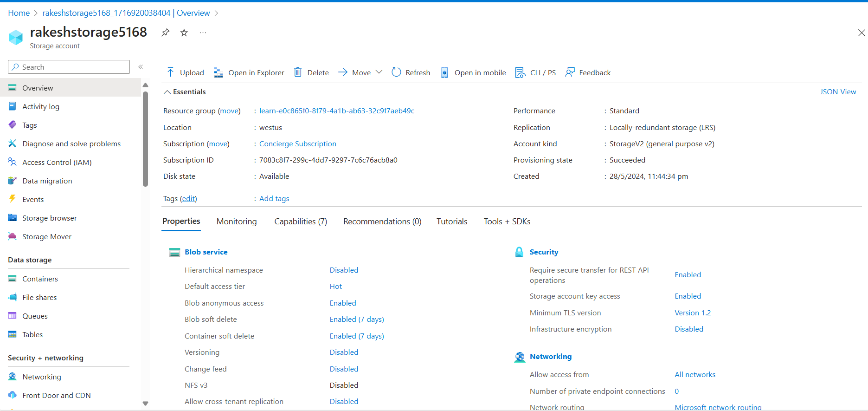
Task: Open JSON View link
Action: 838,92
